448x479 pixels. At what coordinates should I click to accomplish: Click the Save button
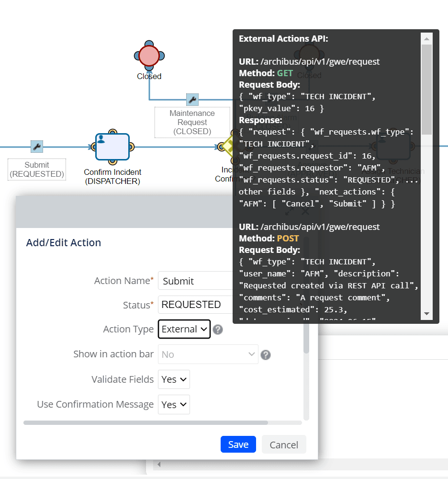pos(238,445)
